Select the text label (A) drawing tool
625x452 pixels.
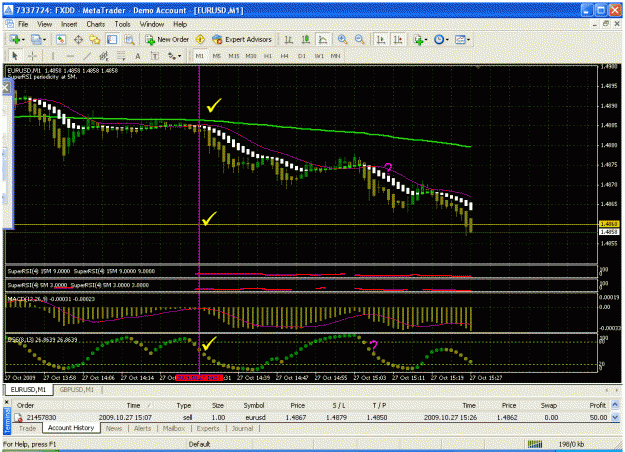[x=138, y=56]
